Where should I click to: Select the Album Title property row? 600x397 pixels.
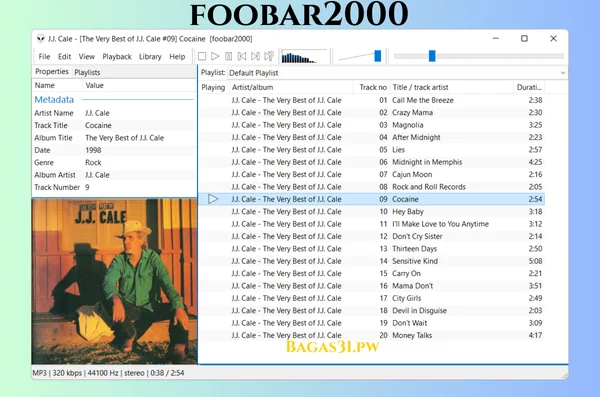tap(114, 138)
